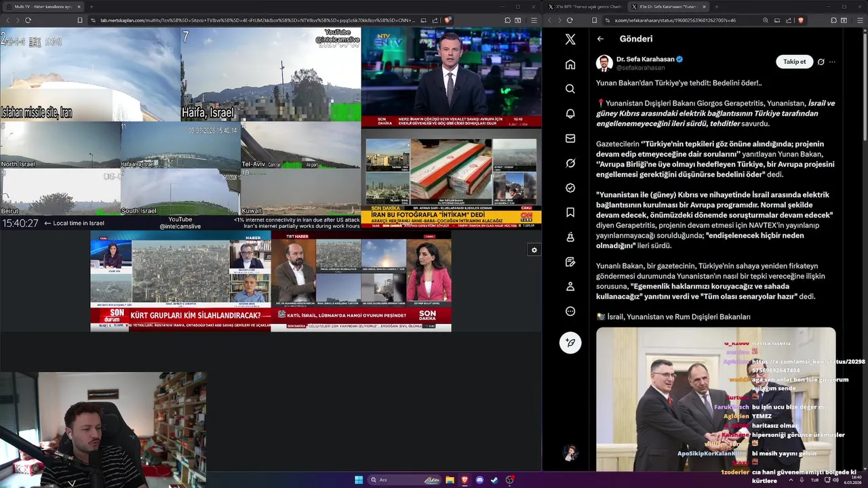This screenshot has height=488, width=868.
Task: Reload the x.com page
Action: (570, 20)
